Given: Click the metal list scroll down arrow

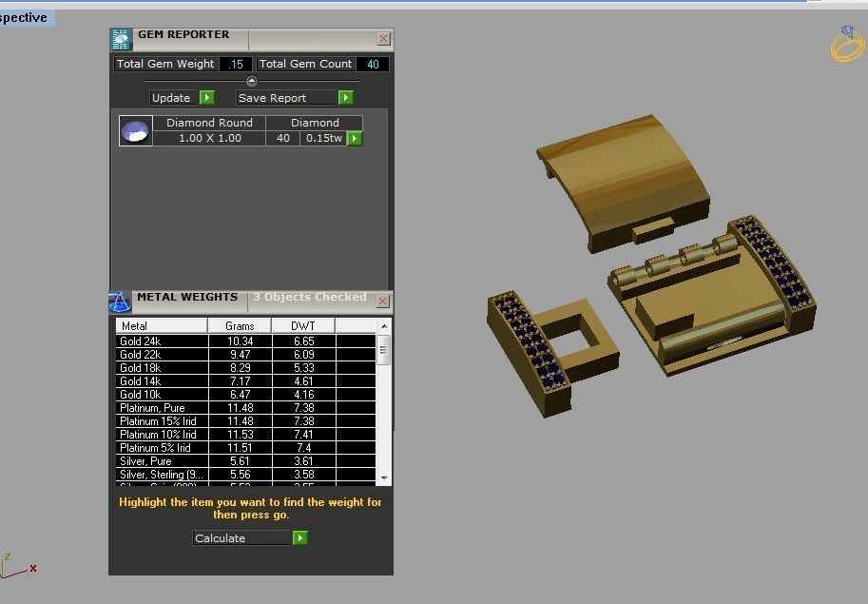Looking at the screenshot, I should click(384, 477).
